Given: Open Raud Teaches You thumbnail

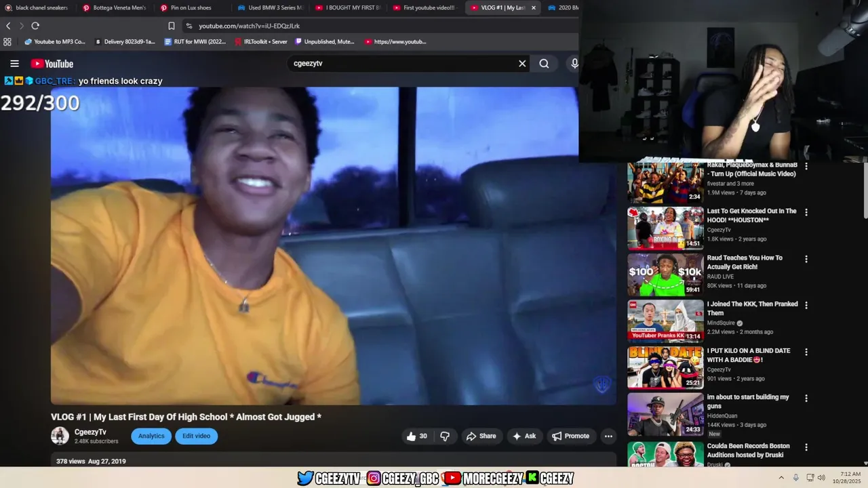Looking at the screenshot, I should [x=665, y=274].
